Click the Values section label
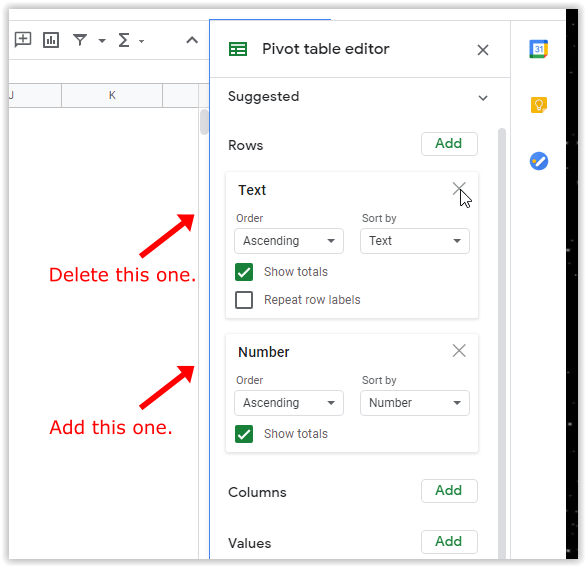 (250, 543)
